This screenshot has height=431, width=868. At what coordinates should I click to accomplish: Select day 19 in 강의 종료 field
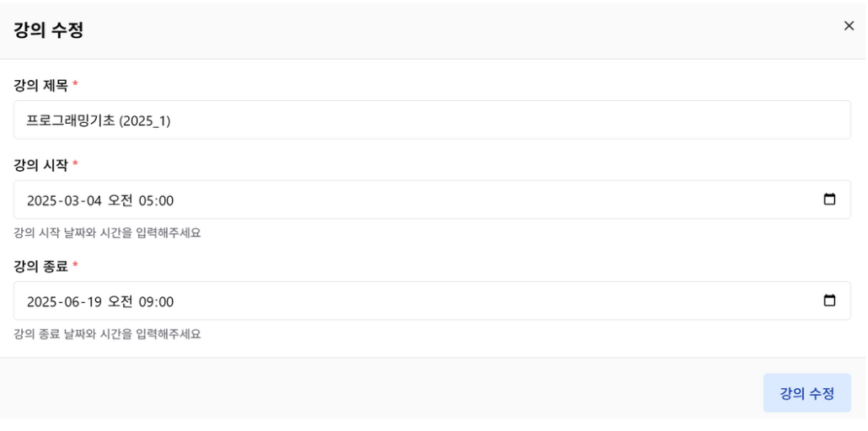[x=93, y=301]
